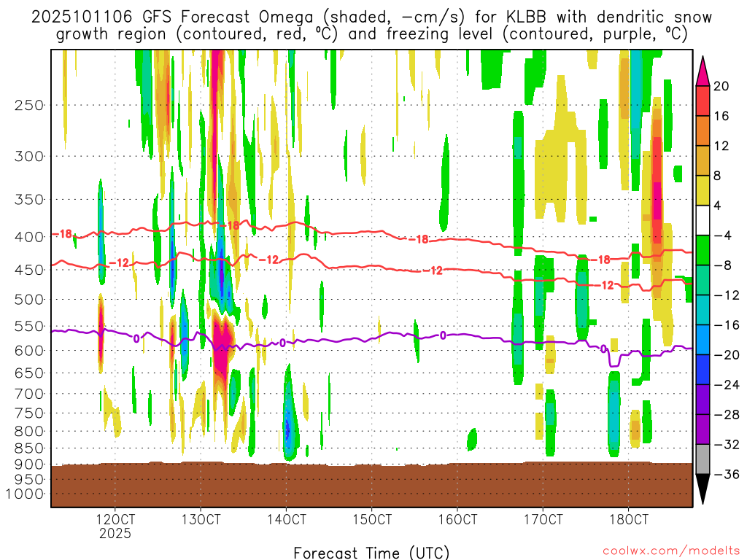Click the 250 pressure level label

coord(29,105)
